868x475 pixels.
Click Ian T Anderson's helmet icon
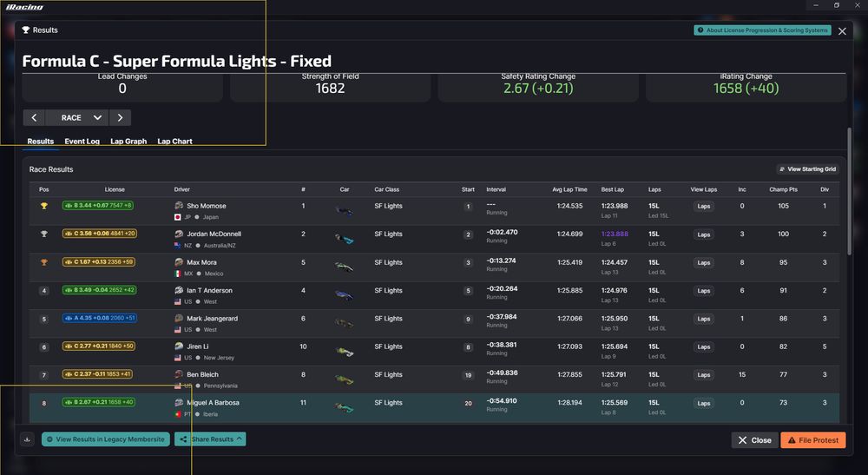(x=179, y=290)
